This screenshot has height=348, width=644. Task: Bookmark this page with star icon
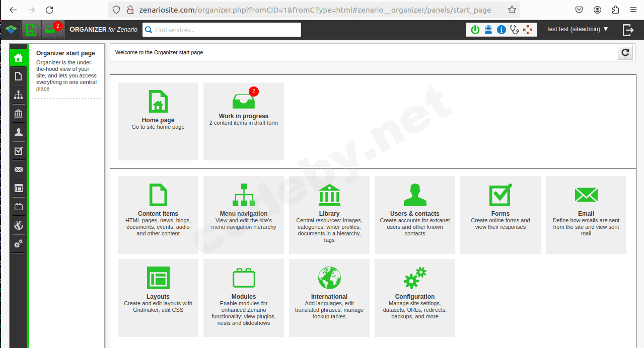click(512, 10)
